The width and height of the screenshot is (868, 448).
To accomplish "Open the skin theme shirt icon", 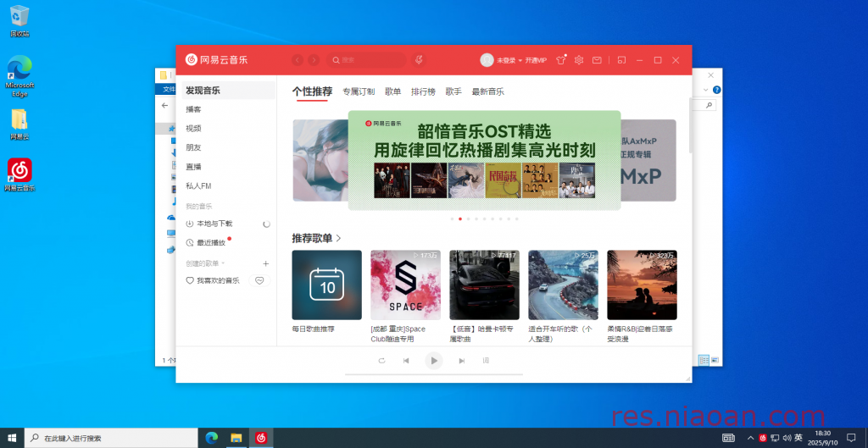I will 561,60.
